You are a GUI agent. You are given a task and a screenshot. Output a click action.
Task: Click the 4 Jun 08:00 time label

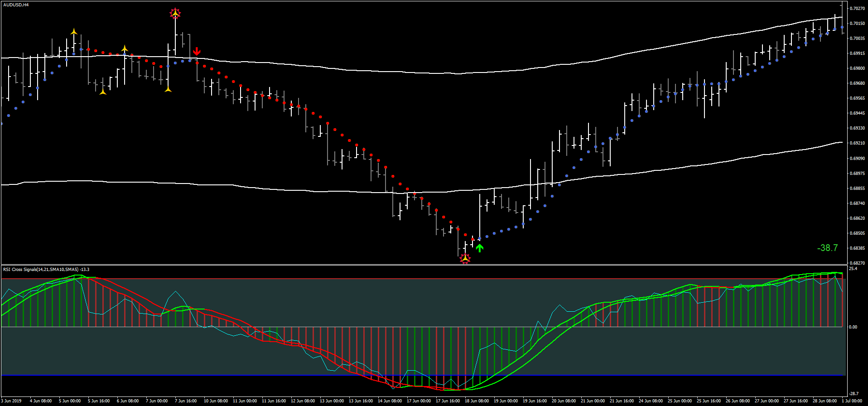[x=41, y=401]
